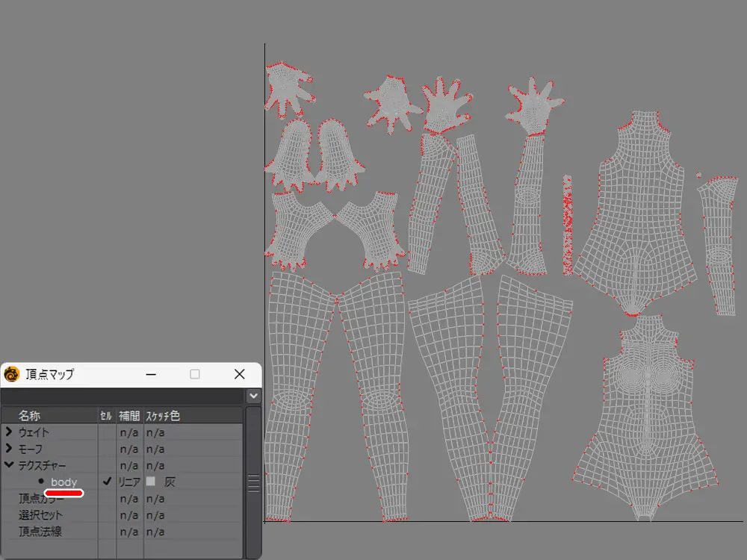Select the 頂点法線 row

pos(41,532)
